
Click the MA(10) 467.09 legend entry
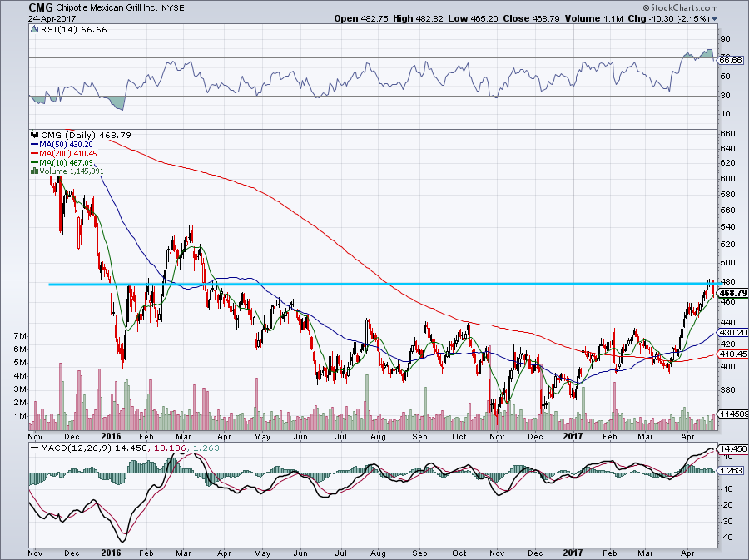[67, 162]
